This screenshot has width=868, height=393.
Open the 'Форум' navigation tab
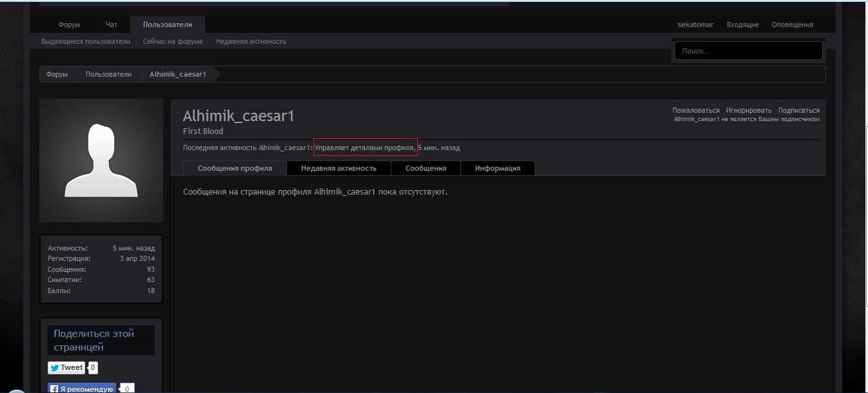click(69, 24)
